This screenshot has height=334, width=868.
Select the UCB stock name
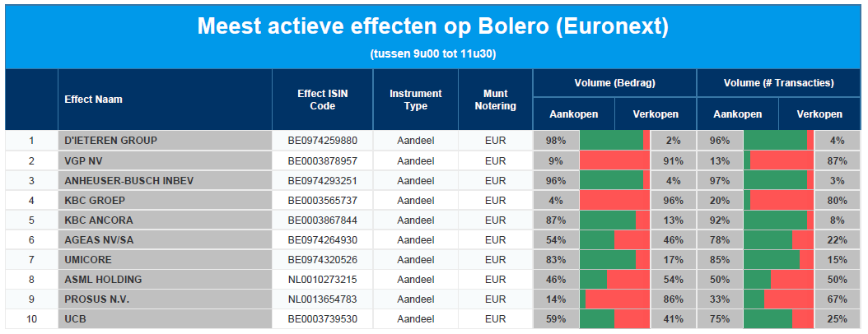[75, 320]
